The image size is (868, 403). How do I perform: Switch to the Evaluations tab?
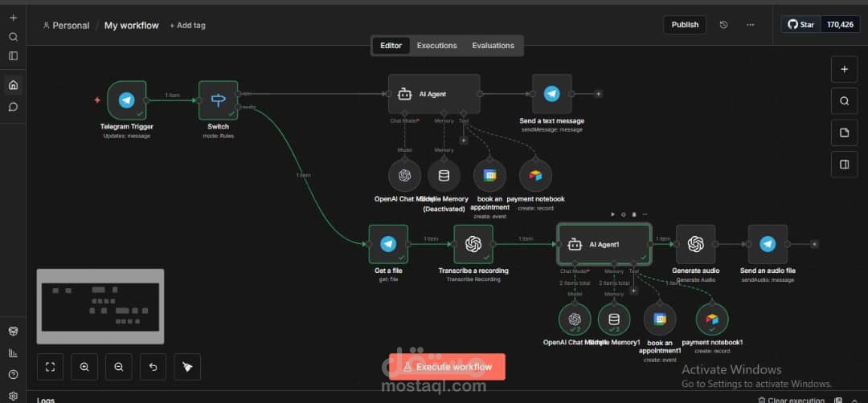(x=493, y=45)
